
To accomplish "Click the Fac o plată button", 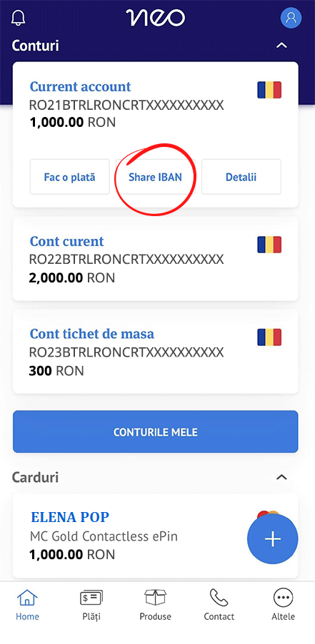I will [69, 177].
